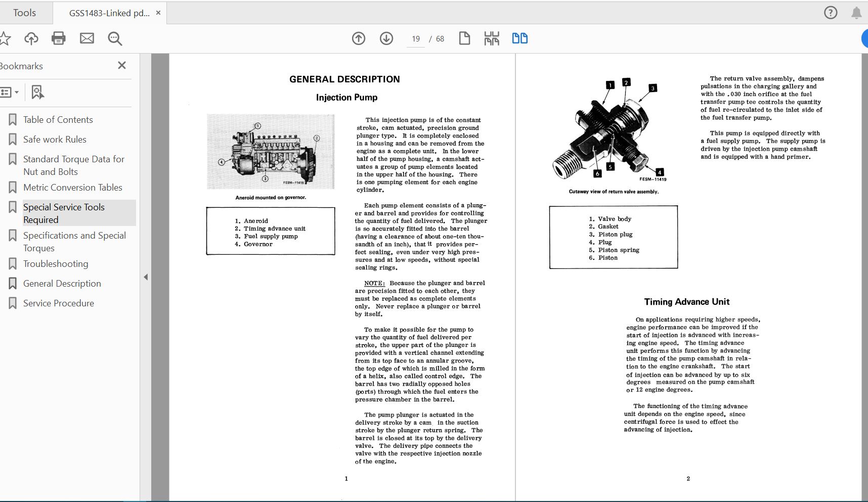Collapse the navigation pane arrow
Viewport: 868px width, 502px height.
146,277
